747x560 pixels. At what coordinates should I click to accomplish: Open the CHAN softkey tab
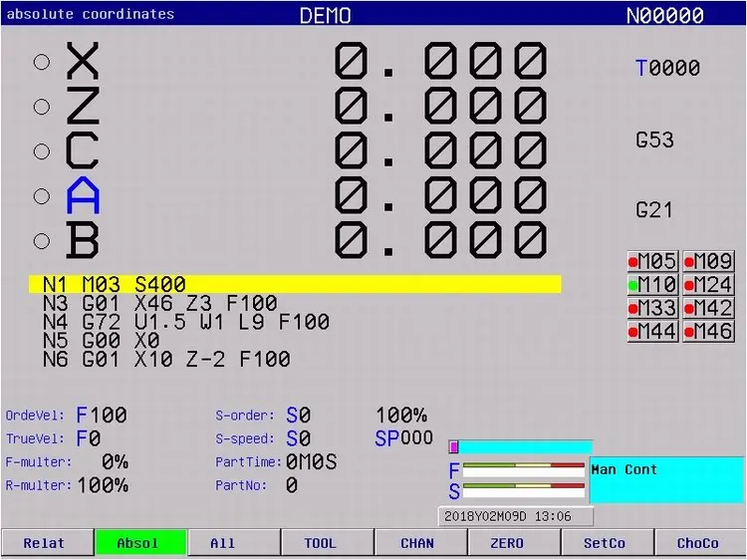coord(418,543)
